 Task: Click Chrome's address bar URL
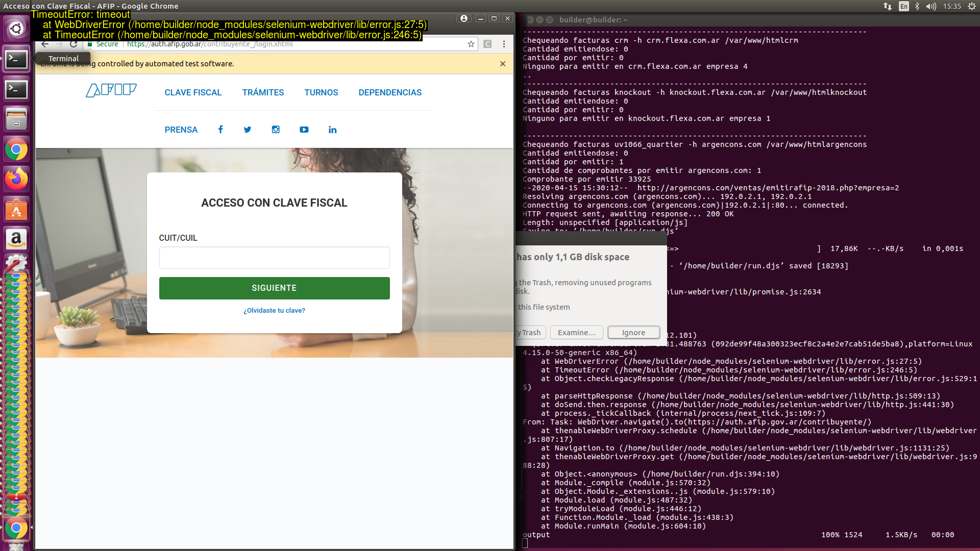coord(210,44)
